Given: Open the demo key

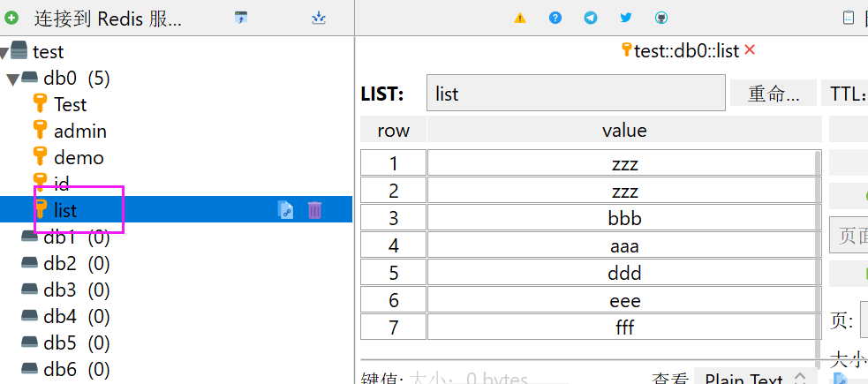Looking at the screenshot, I should pos(79,158).
